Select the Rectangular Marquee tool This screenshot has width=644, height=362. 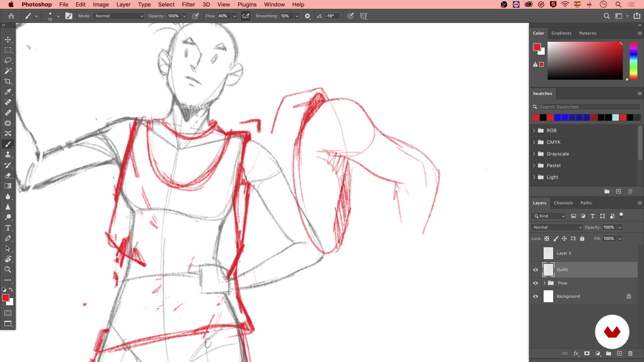coord(8,50)
